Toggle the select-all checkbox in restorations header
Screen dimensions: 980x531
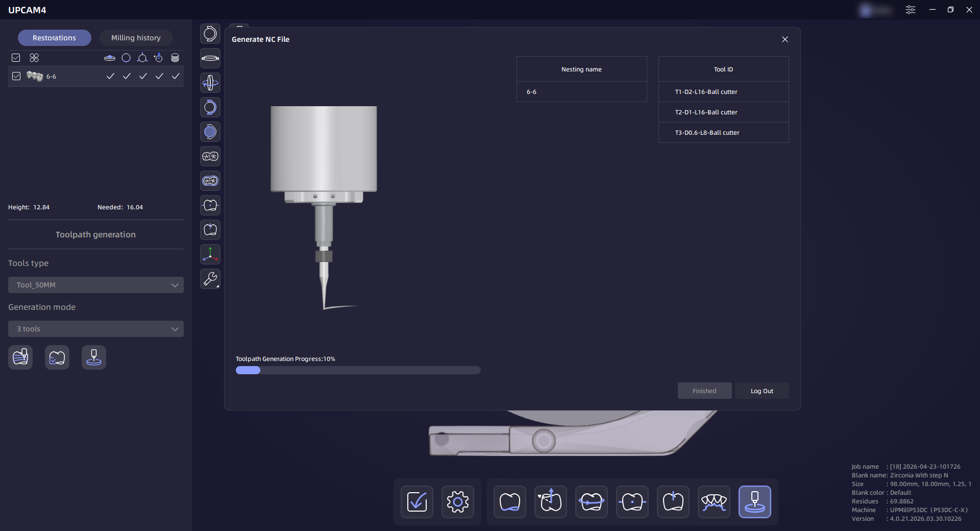16,58
